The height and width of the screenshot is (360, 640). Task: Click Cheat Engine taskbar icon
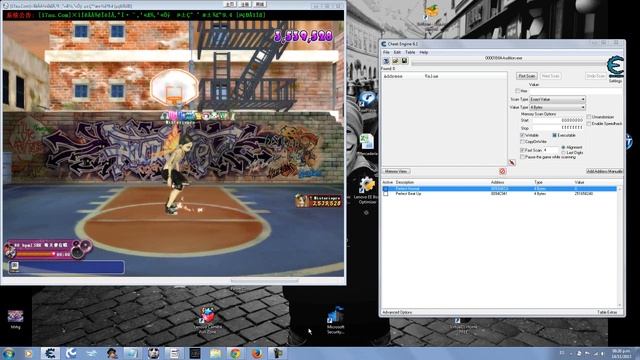pos(50,353)
